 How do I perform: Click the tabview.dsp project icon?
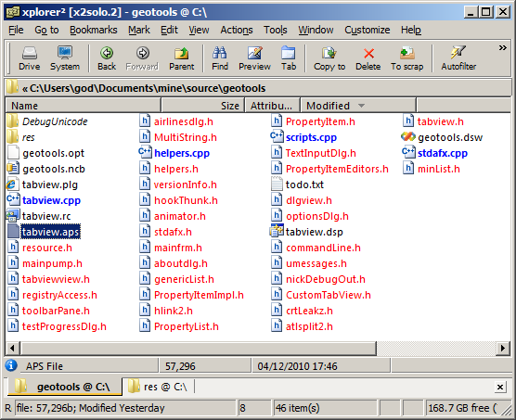[x=277, y=231]
